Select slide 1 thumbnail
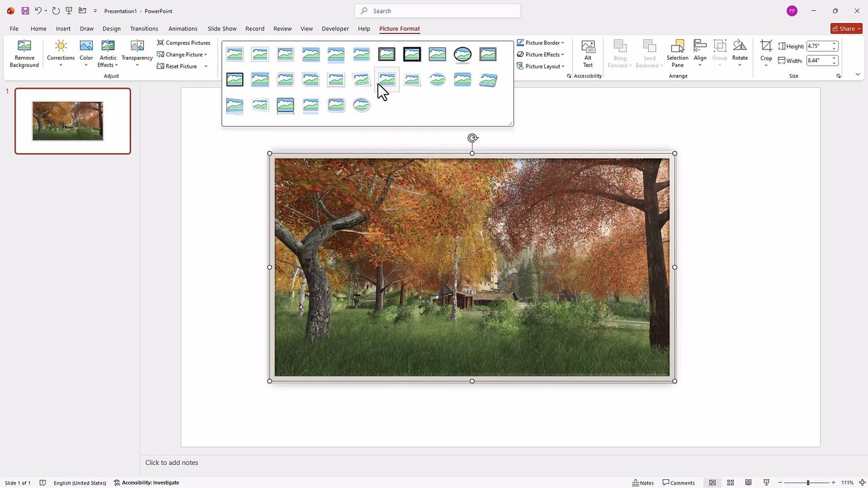The width and height of the screenshot is (868, 488). (73, 121)
